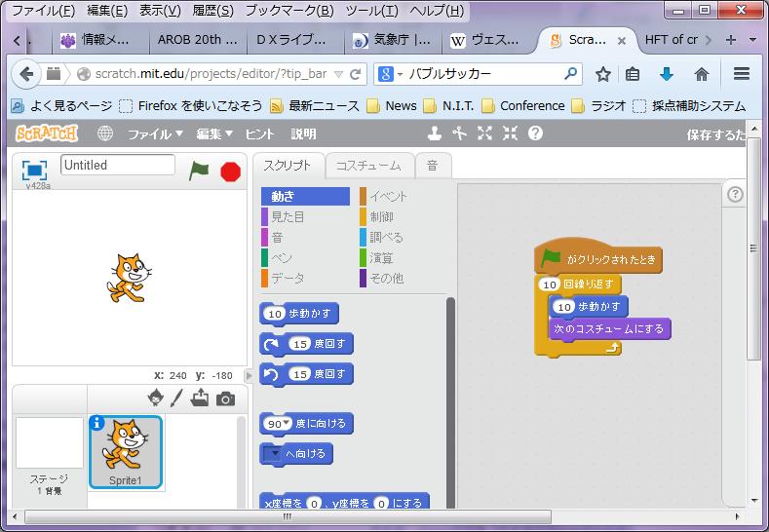Click the globe language icon
Image resolution: width=769 pixels, height=532 pixels.
(x=105, y=133)
